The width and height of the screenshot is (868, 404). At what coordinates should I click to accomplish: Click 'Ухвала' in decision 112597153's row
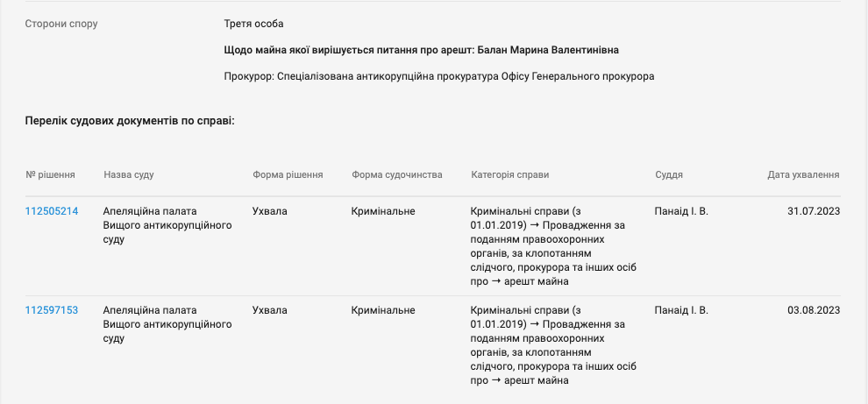(269, 310)
